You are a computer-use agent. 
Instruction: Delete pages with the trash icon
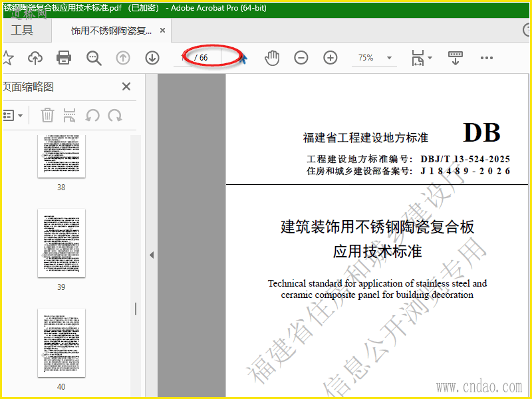47,115
